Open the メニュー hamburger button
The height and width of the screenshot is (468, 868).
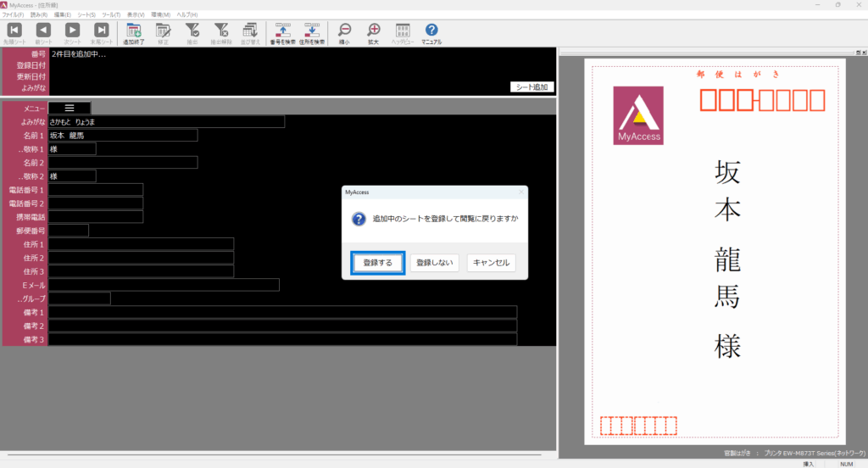click(x=70, y=108)
